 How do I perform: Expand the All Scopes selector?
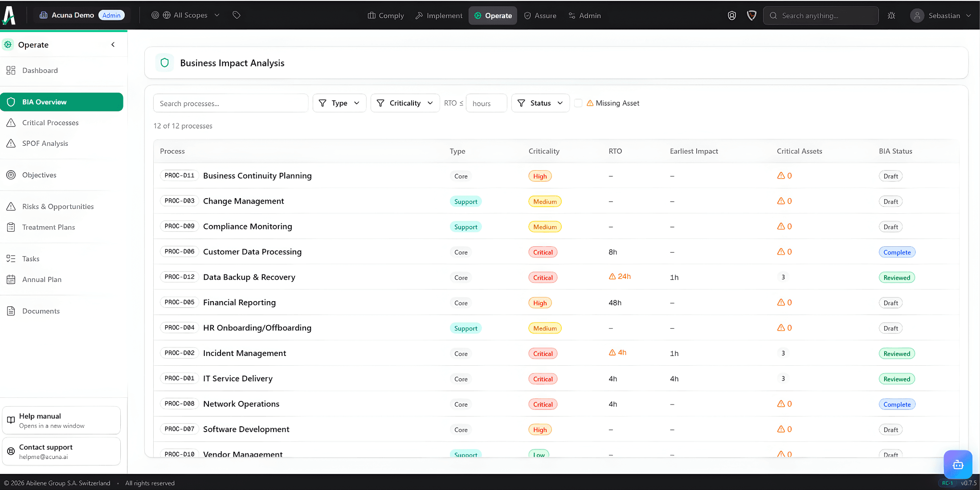click(191, 15)
